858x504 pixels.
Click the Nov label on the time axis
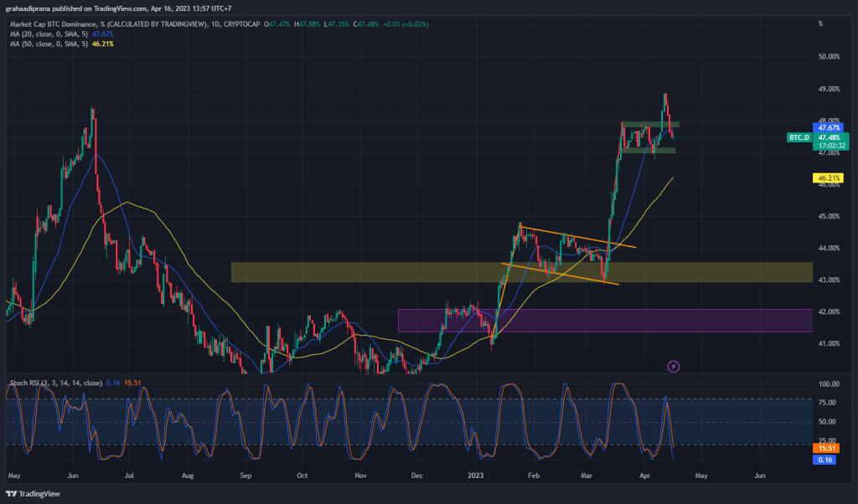[360, 476]
